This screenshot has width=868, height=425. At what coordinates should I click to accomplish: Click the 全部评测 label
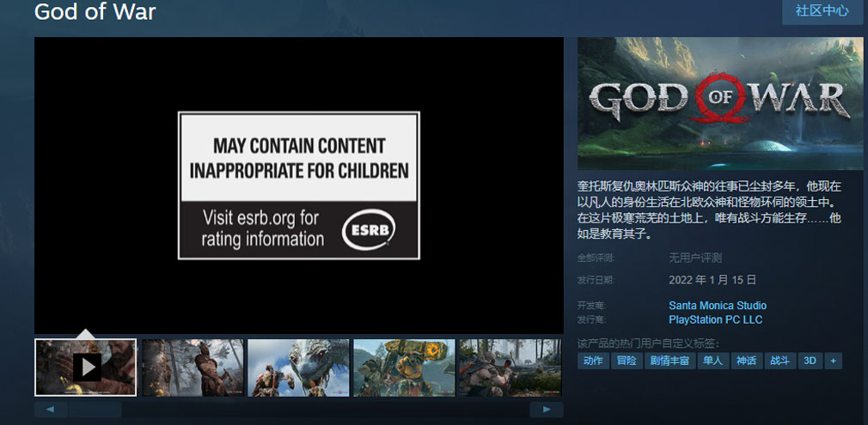tap(596, 258)
